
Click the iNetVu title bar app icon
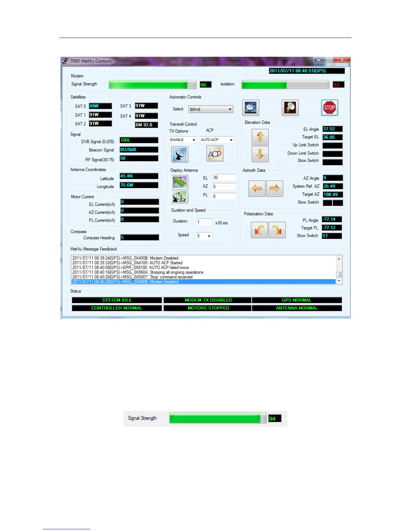point(65,61)
